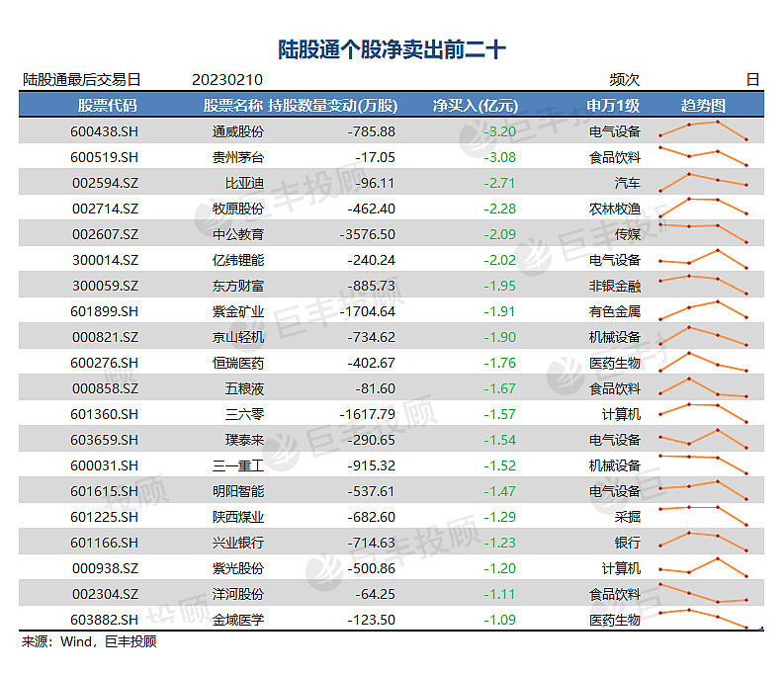Select stock name 紫光股份
Screen dimensions: 784x675
pyautogui.click(x=238, y=568)
